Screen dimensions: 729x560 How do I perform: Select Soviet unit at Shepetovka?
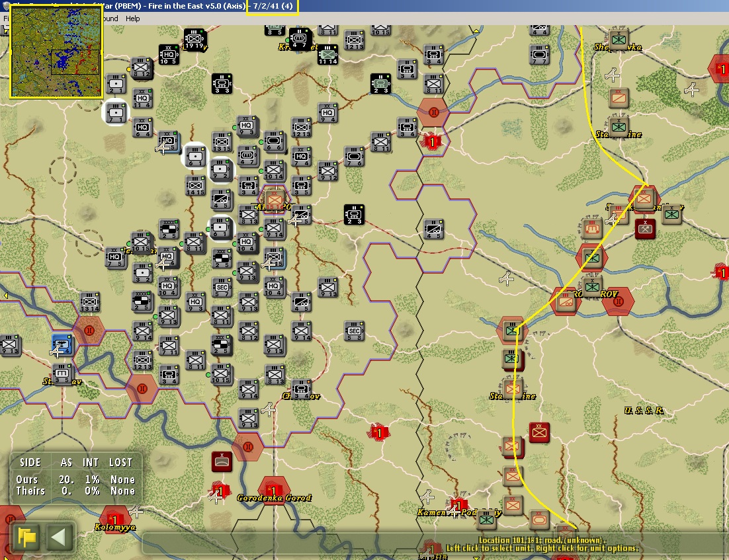coord(619,40)
